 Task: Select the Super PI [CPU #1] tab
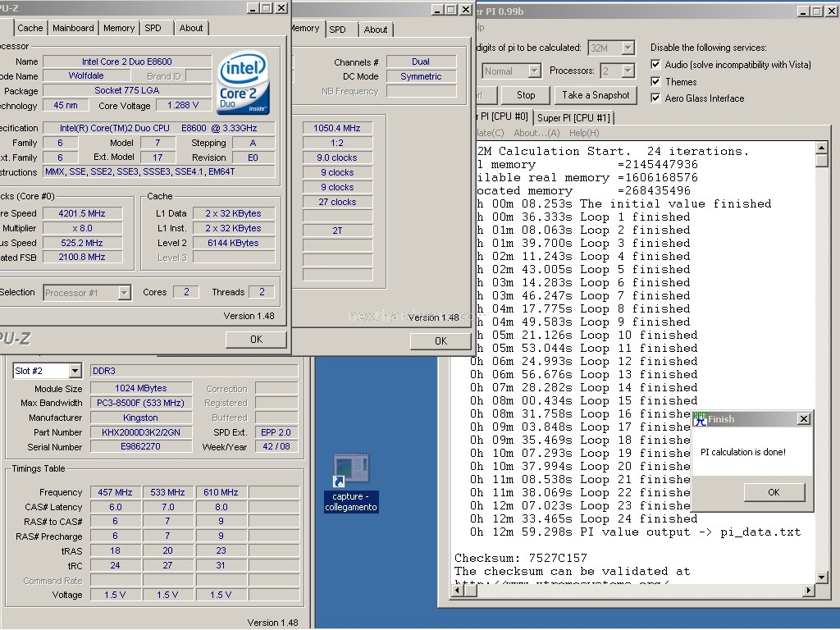(573, 118)
